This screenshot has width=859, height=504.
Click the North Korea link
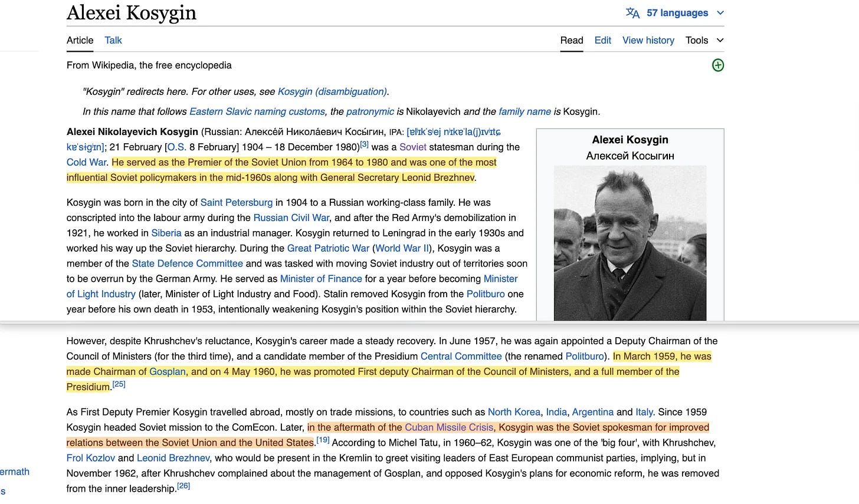(x=514, y=412)
